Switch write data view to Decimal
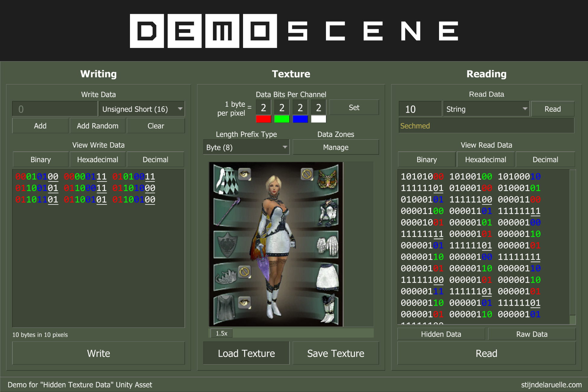This screenshot has height=392, width=588. point(155,160)
